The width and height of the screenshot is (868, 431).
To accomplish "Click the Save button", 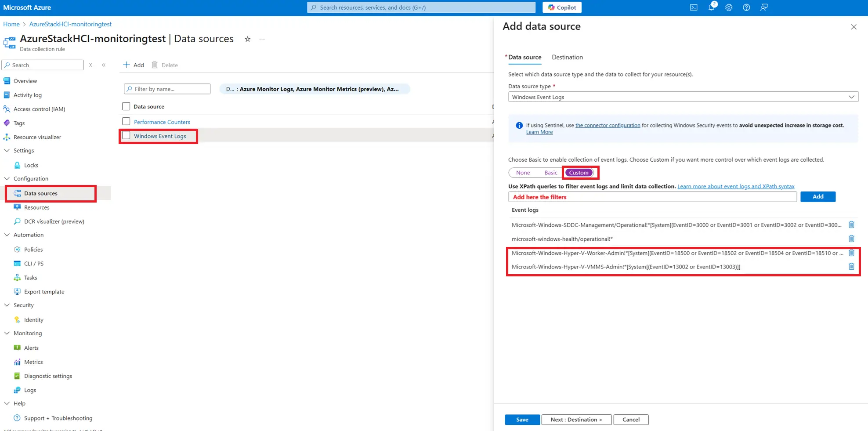I will pos(522,420).
